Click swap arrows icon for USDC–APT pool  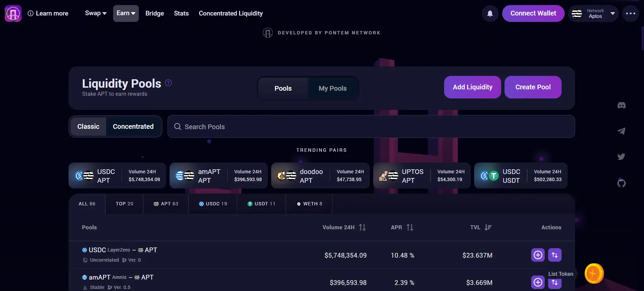coord(555,255)
